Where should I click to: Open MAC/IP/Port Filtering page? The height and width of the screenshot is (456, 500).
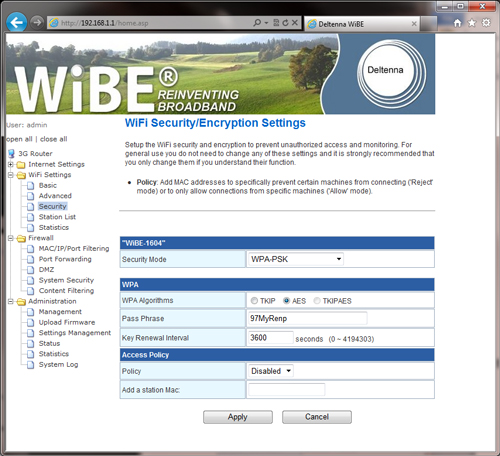[x=74, y=248]
